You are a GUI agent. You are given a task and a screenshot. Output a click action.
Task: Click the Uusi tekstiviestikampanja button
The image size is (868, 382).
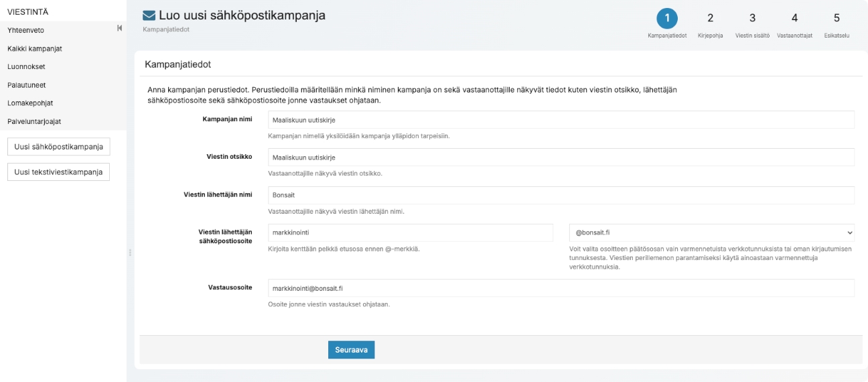(x=58, y=172)
